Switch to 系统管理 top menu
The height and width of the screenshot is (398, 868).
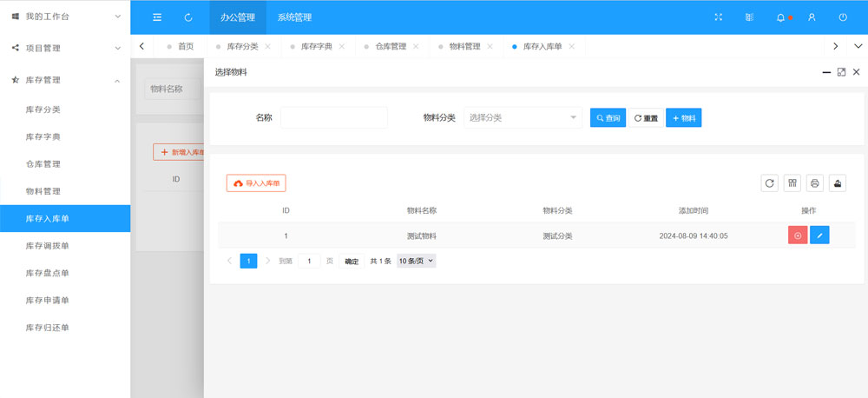pyautogui.click(x=294, y=17)
